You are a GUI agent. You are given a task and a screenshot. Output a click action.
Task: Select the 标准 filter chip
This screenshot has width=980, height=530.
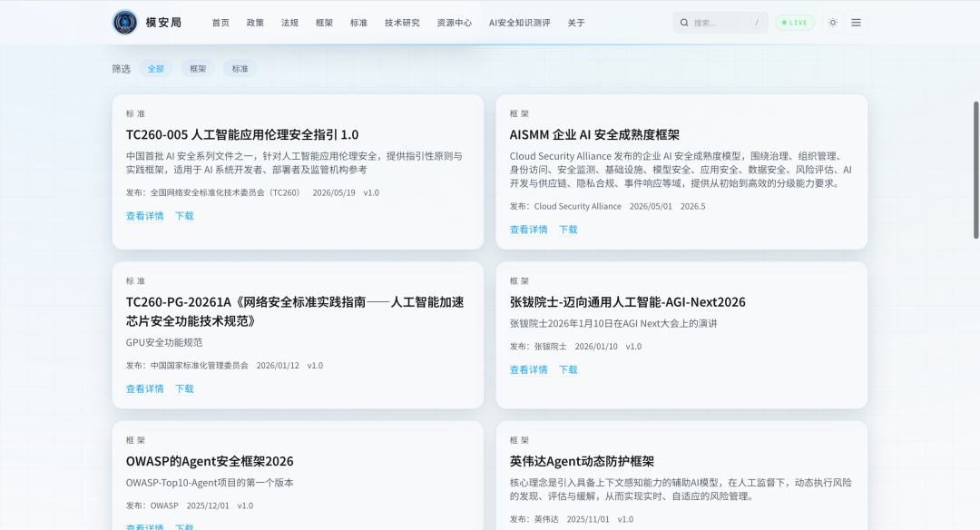240,69
